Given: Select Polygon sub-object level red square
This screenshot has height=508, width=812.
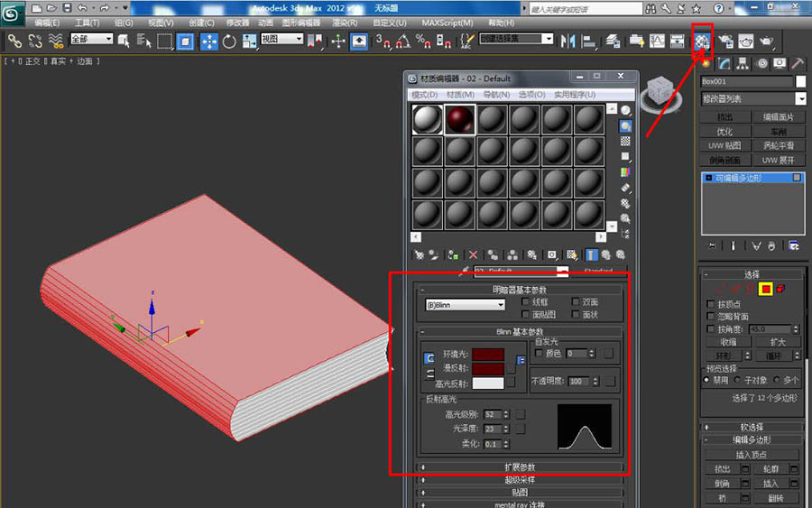Looking at the screenshot, I should pyautogui.click(x=765, y=289).
